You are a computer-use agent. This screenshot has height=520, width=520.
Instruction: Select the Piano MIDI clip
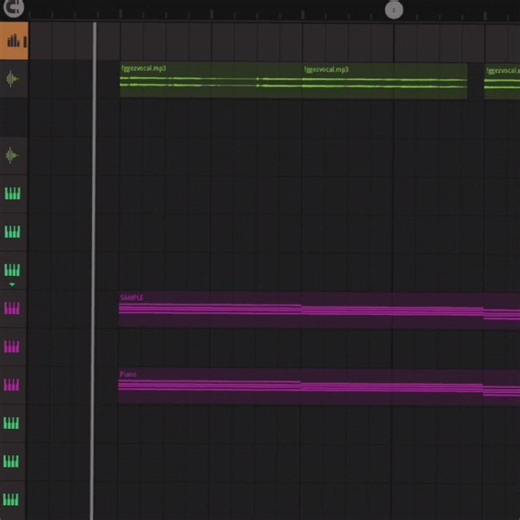319,387
